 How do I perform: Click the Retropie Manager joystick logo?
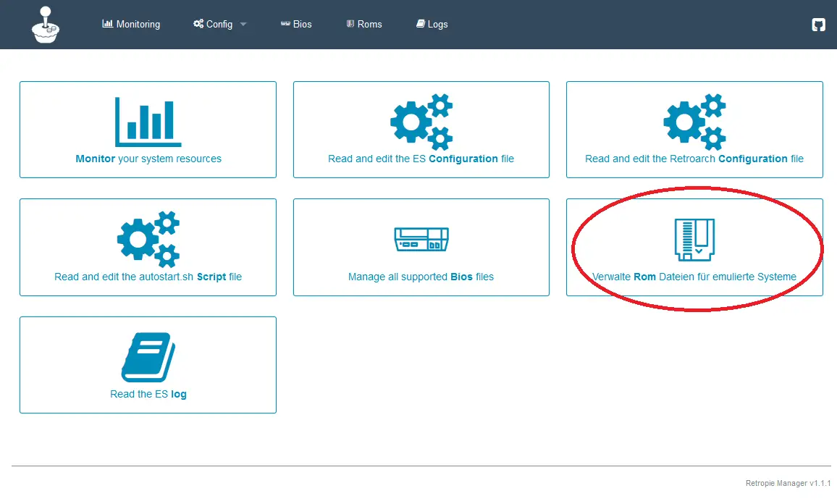46,25
